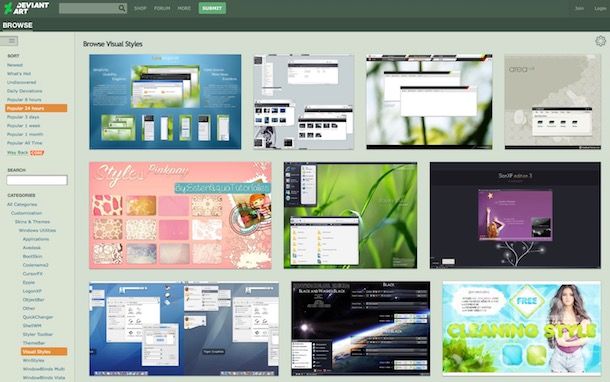Viewport: 610px width, 382px height.
Task: Select the LogonXP subcategory
Action: pyautogui.click(x=32, y=291)
